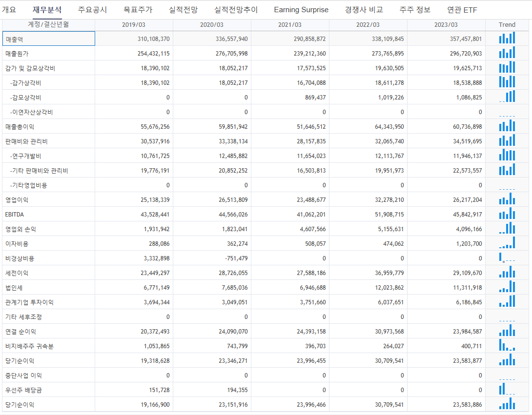
Task: Click the 매출원가 trend sparkline
Action: (507, 52)
